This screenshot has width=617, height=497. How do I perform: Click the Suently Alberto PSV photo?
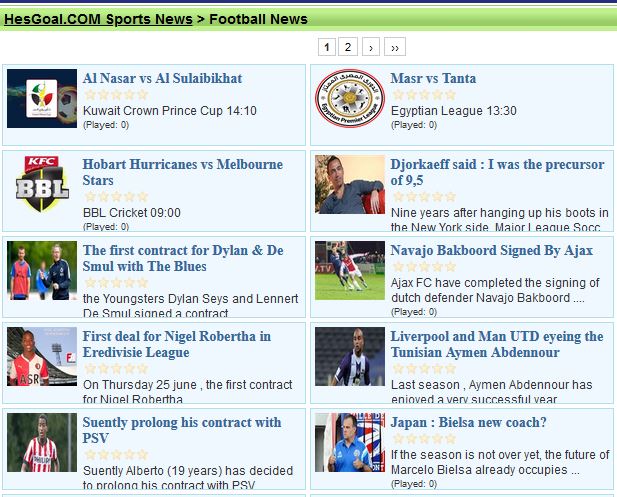click(x=42, y=442)
